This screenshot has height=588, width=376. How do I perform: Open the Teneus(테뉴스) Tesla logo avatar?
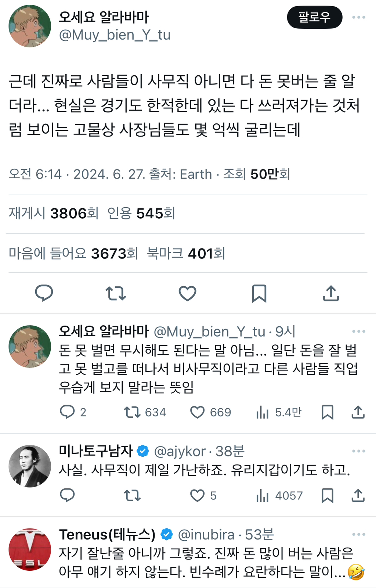[30, 549]
